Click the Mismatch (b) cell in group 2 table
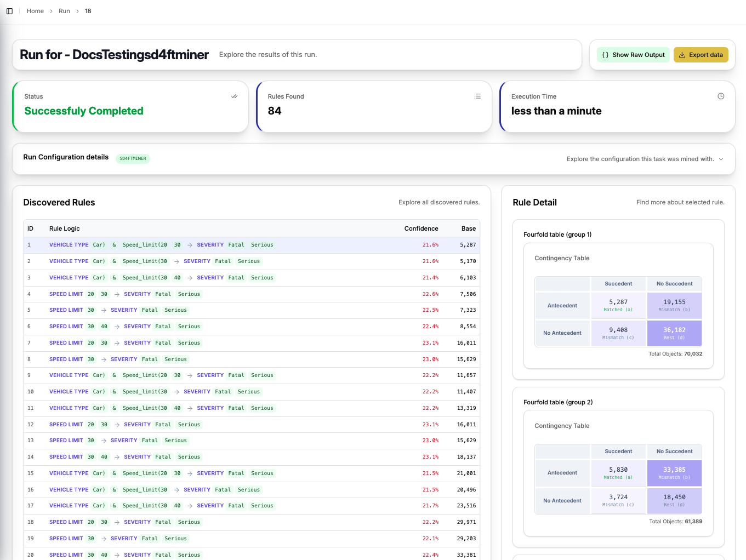 pyautogui.click(x=674, y=473)
